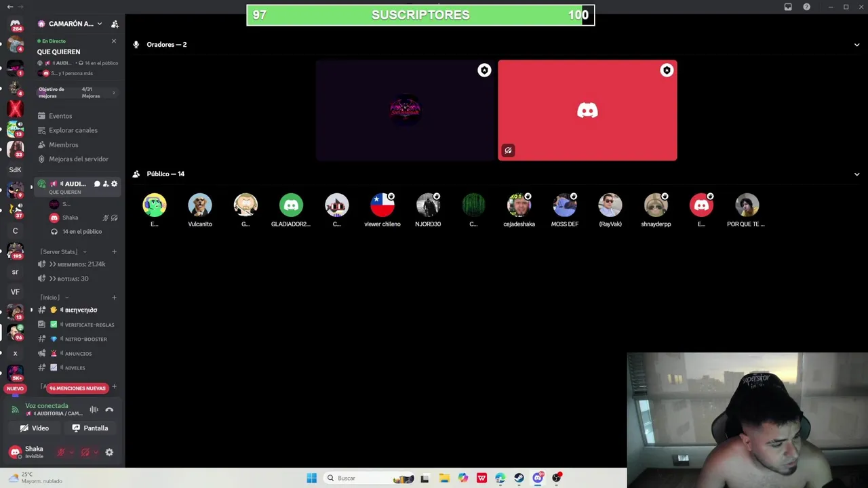
Task: Select audience member MOSS DEF
Action: tap(565, 209)
